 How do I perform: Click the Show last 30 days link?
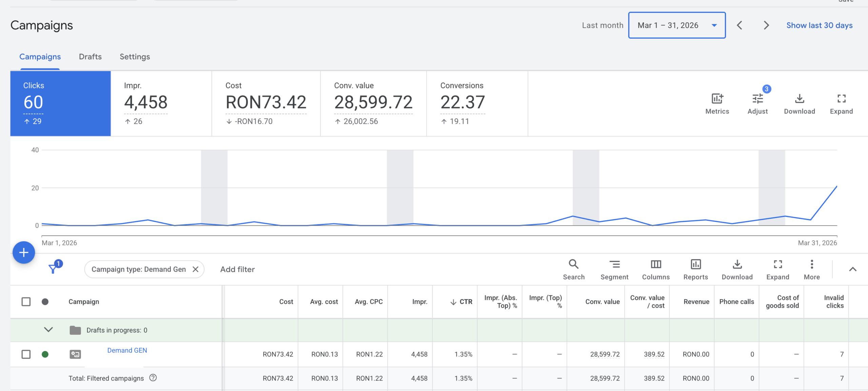click(x=819, y=25)
